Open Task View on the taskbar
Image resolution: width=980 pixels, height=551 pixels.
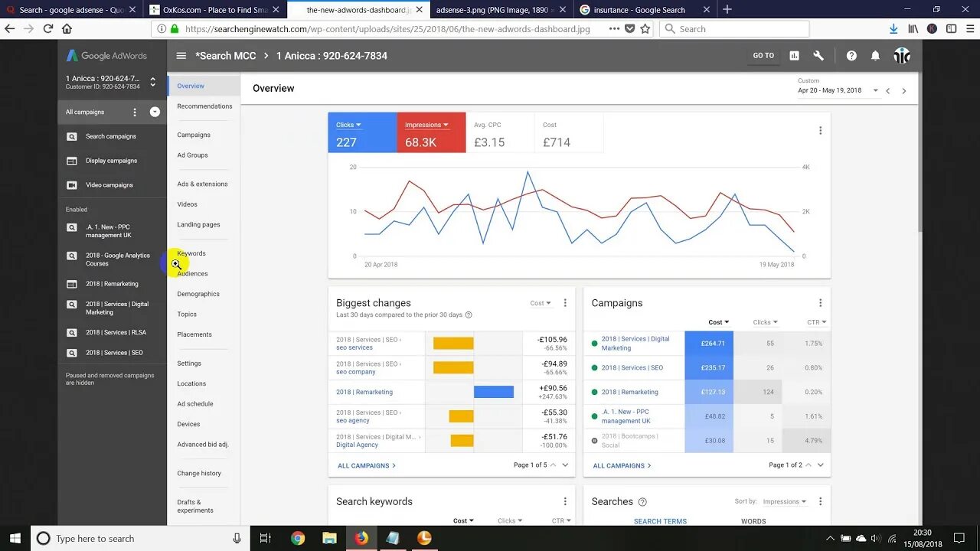coord(265,538)
